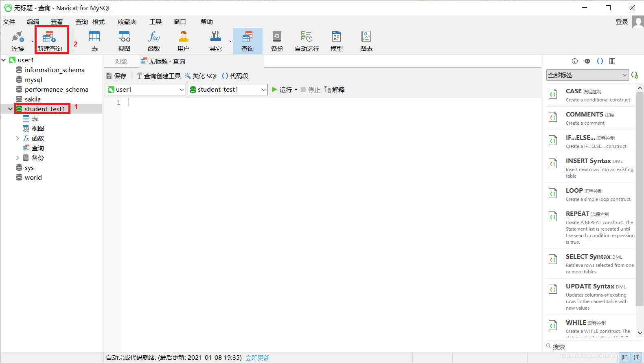This screenshot has width=644, height=363.
Task: Select the 视图 node under student_test1
Action: tap(37, 128)
